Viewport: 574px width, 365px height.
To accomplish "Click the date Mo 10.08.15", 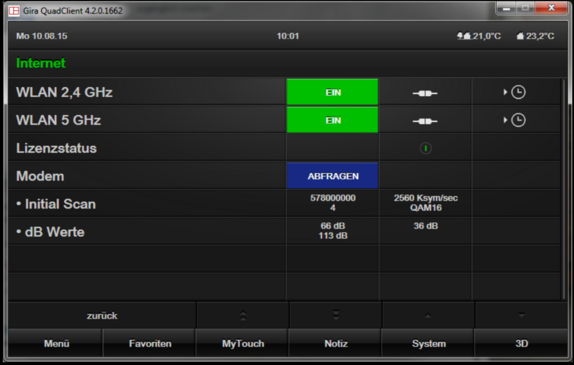I will point(42,36).
